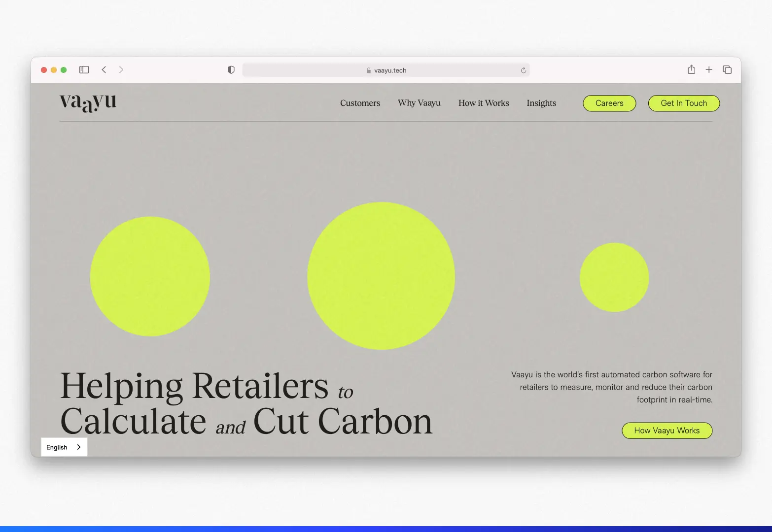Click the grayed-out forward navigation arrow
772x532 pixels.
pyautogui.click(x=121, y=69)
